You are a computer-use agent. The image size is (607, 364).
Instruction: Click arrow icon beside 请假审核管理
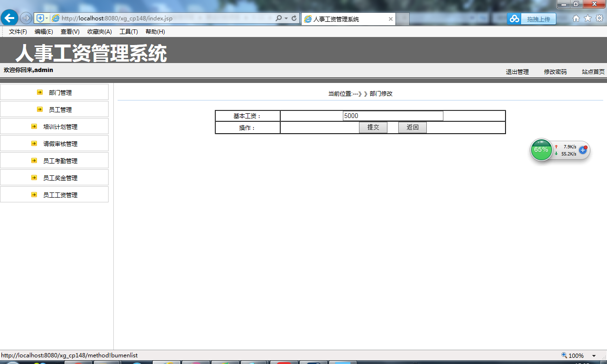point(34,144)
